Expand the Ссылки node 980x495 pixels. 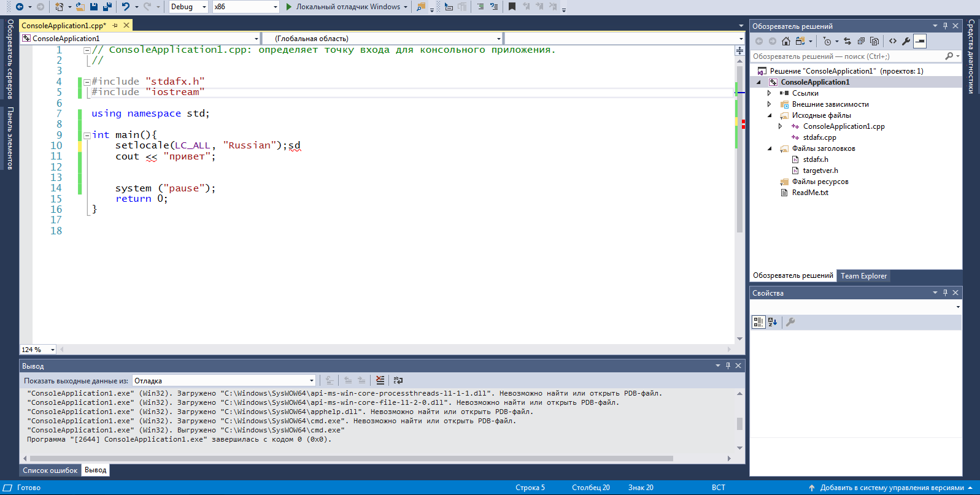point(770,93)
